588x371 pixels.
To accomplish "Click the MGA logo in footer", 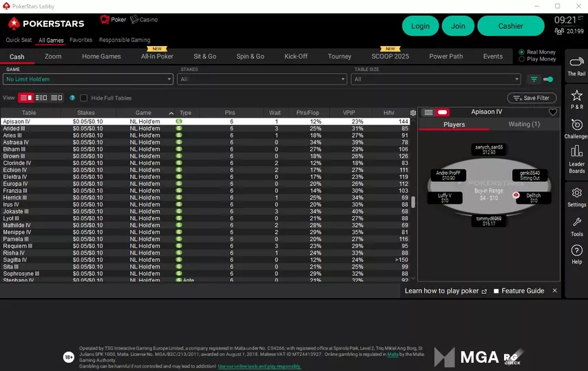I will pyautogui.click(x=467, y=357).
